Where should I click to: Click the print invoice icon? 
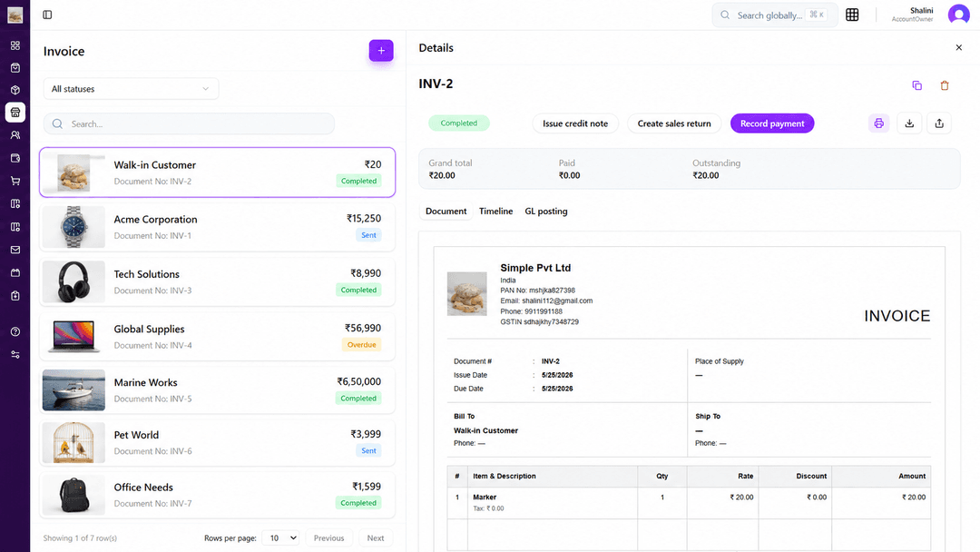tap(878, 123)
